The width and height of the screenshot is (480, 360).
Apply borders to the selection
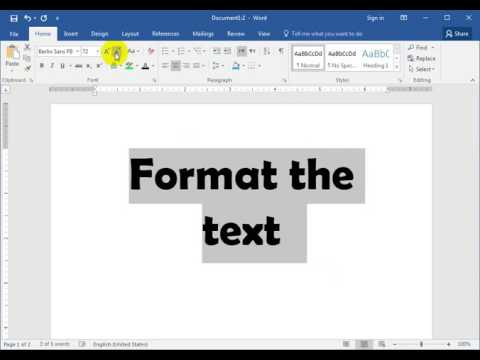pyautogui.click(x=252, y=66)
